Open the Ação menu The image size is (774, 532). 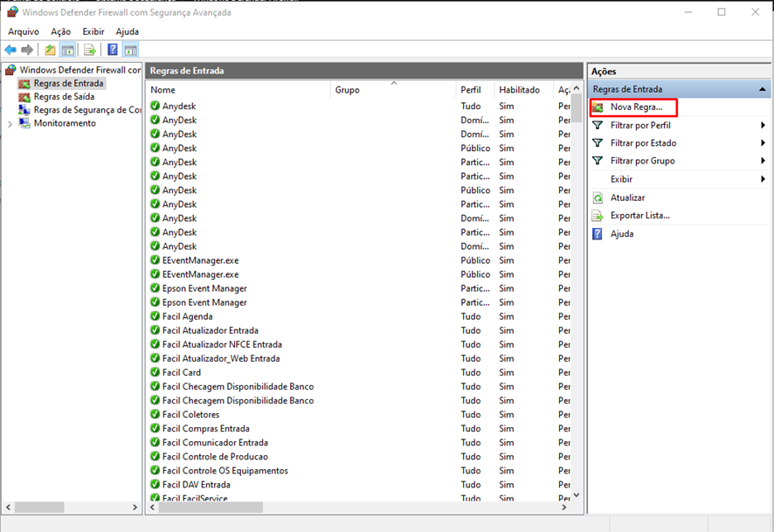(x=61, y=31)
